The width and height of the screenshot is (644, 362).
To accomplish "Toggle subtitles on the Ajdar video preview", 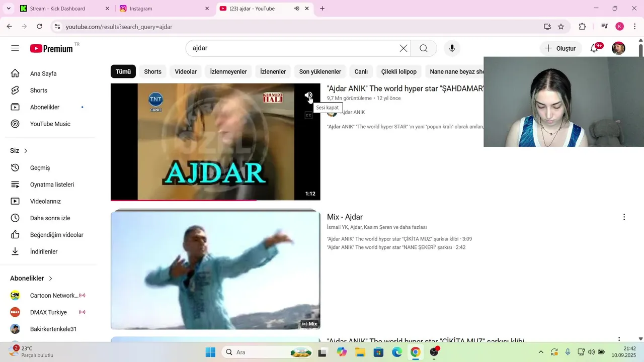I will (x=308, y=115).
